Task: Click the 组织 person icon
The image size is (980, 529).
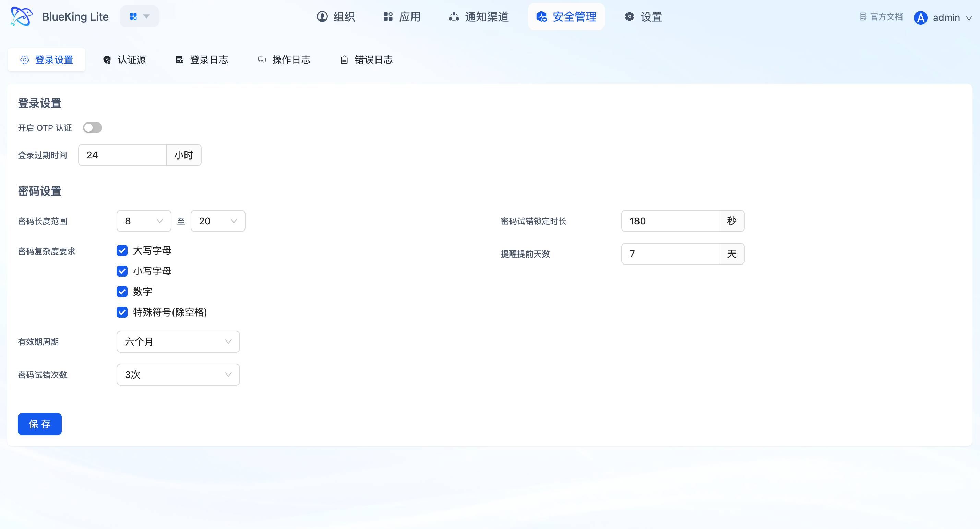Action: click(322, 17)
